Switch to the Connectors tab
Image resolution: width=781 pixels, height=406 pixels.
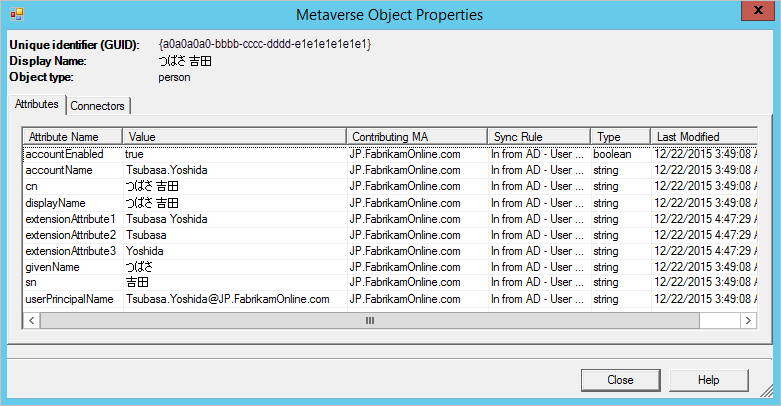pyautogui.click(x=98, y=106)
